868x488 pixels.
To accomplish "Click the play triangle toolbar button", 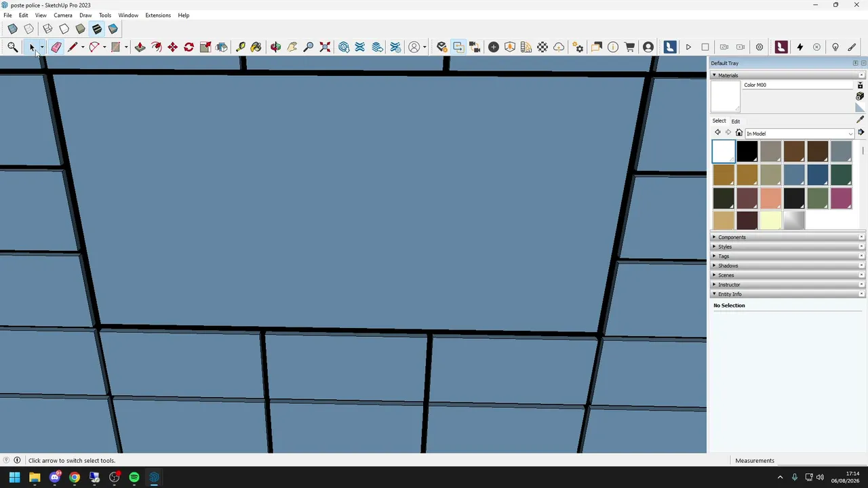I will 688,47.
